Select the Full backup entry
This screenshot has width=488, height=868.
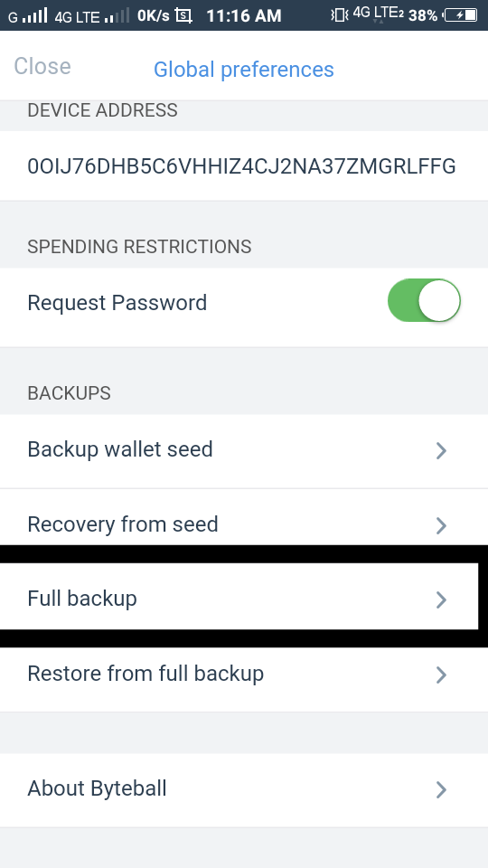coord(239,596)
